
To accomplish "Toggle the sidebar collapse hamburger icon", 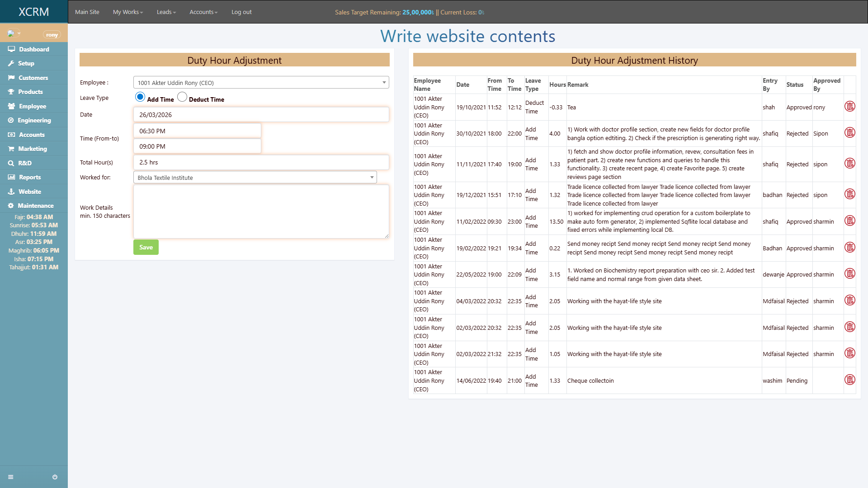I will point(11,477).
